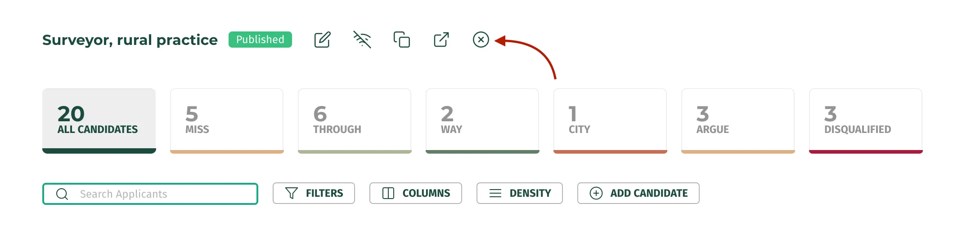Click the duplicate job copy icon

(402, 40)
